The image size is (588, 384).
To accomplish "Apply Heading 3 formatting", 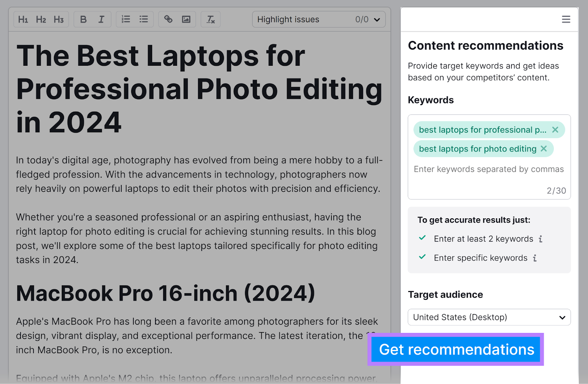I will pos(58,19).
